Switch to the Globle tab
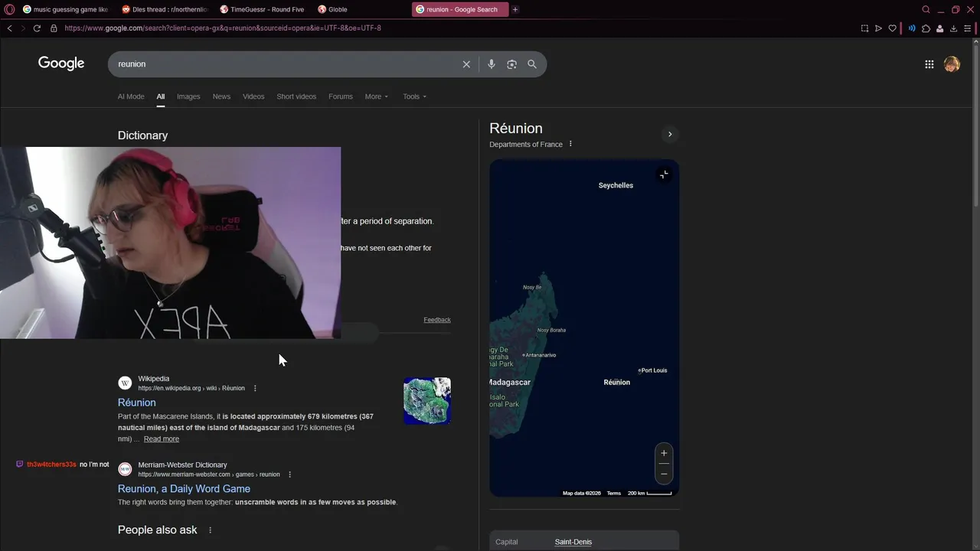This screenshot has height=551, width=980. pyautogui.click(x=360, y=9)
